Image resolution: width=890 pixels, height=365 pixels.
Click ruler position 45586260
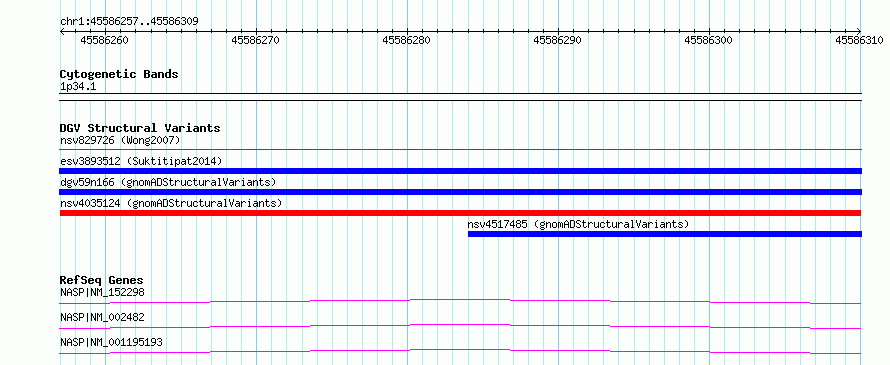click(104, 40)
